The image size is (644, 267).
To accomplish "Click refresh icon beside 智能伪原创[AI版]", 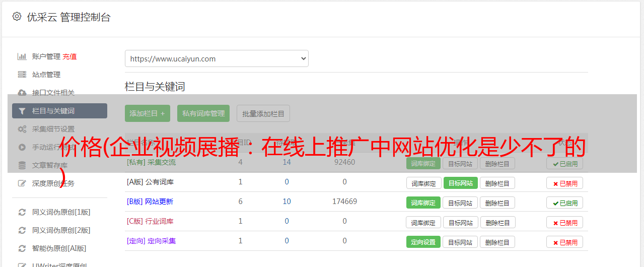I will click(x=22, y=248).
